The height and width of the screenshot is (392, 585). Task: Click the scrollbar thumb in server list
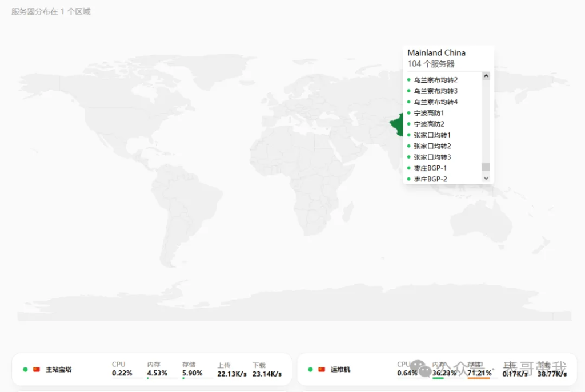click(486, 167)
